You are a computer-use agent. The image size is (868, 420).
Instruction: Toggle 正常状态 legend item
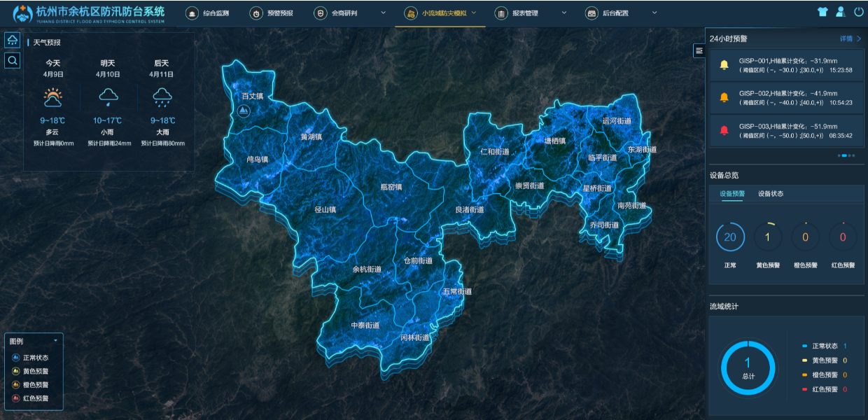[32, 358]
